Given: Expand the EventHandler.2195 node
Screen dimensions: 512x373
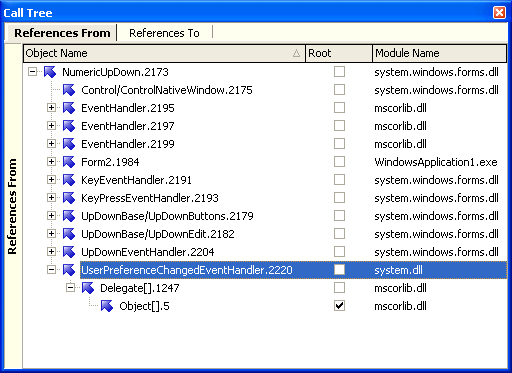Looking at the screenshot, I should [51, 108].
